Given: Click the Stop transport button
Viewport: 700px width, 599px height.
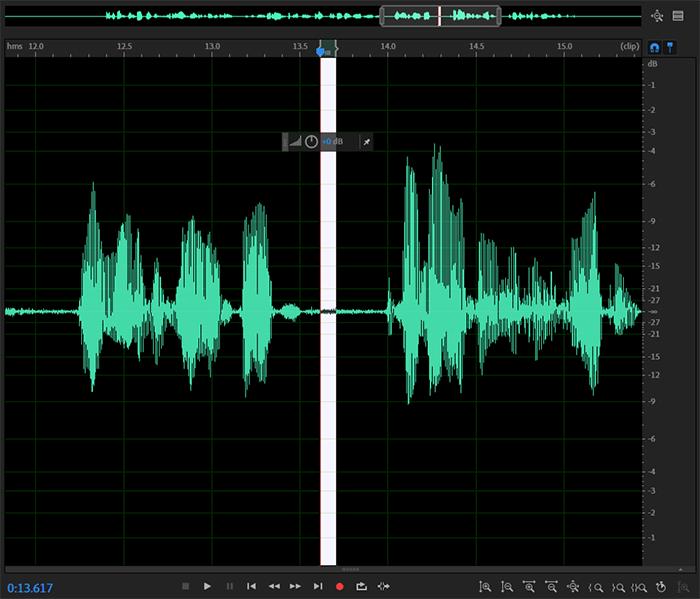Looking at the screenshot, I should 185,586.
